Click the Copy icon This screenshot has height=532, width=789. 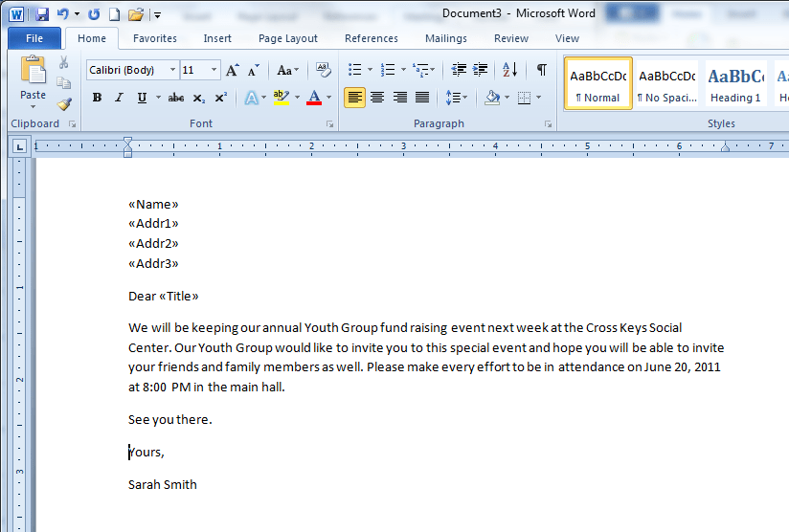pos(64,82)
